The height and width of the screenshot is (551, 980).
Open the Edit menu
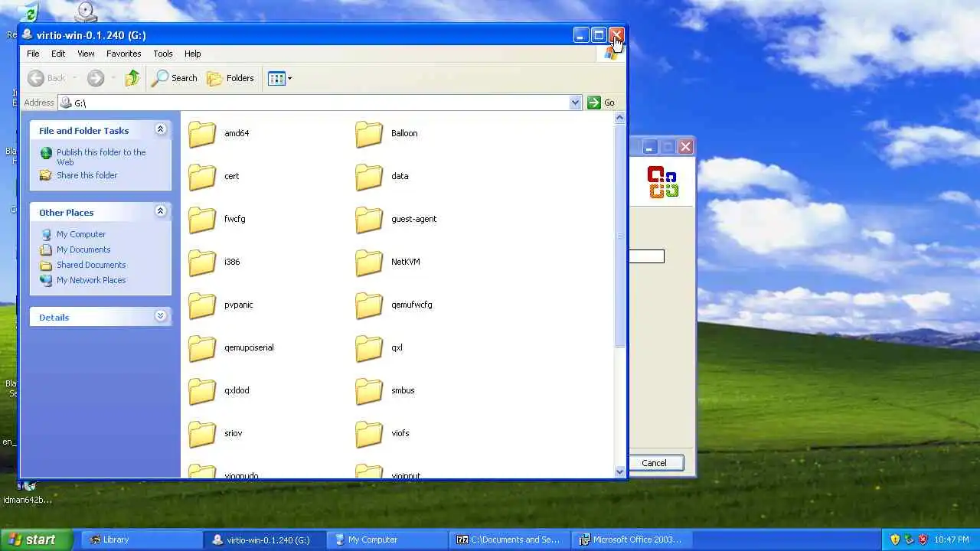click(58, 54)
